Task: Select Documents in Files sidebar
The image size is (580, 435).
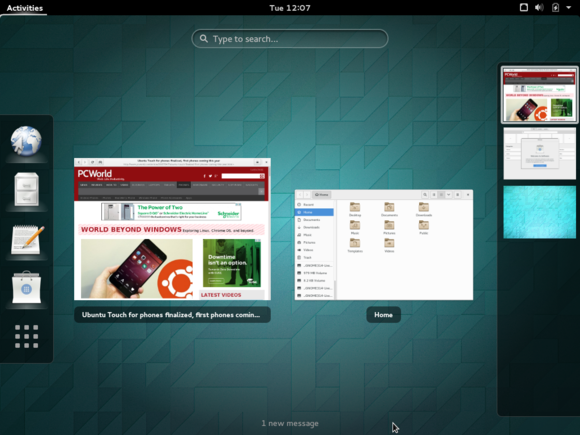Action: coord(315,220)
